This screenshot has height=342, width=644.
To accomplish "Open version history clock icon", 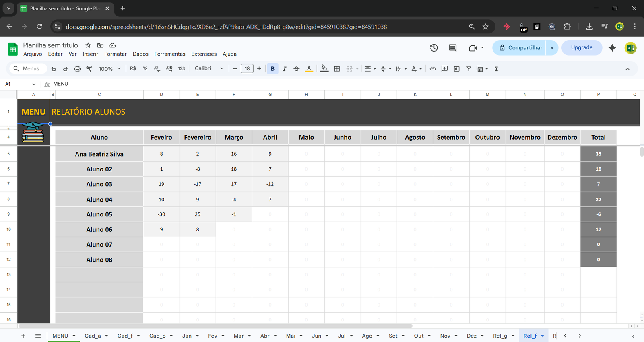I will (x=434, y=48).
